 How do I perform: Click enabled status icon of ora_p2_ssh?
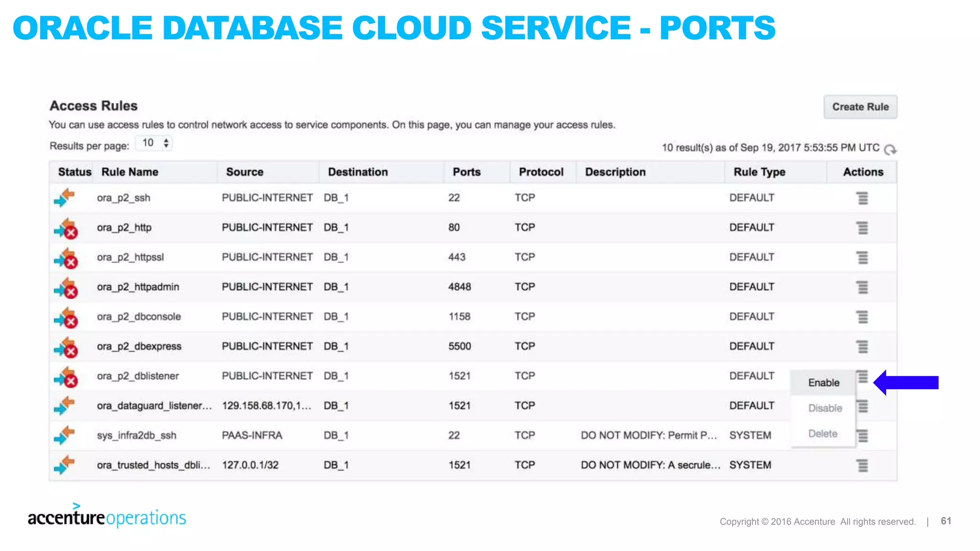pyautogui.click(x=65, y=198)
